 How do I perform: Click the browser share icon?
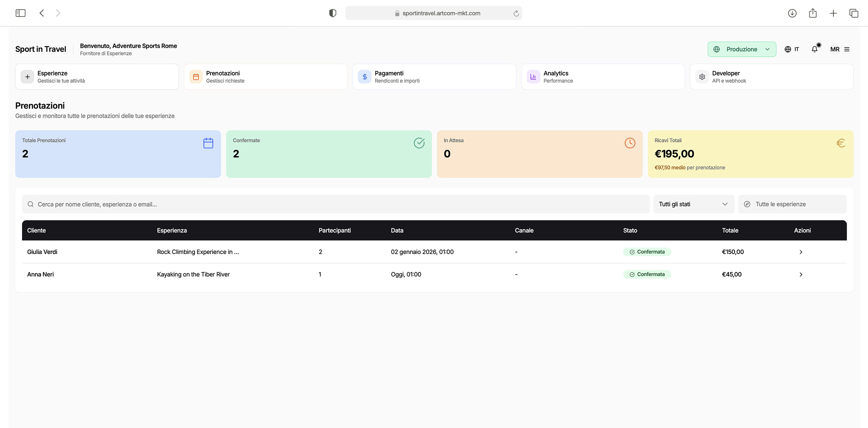(813, 13)
